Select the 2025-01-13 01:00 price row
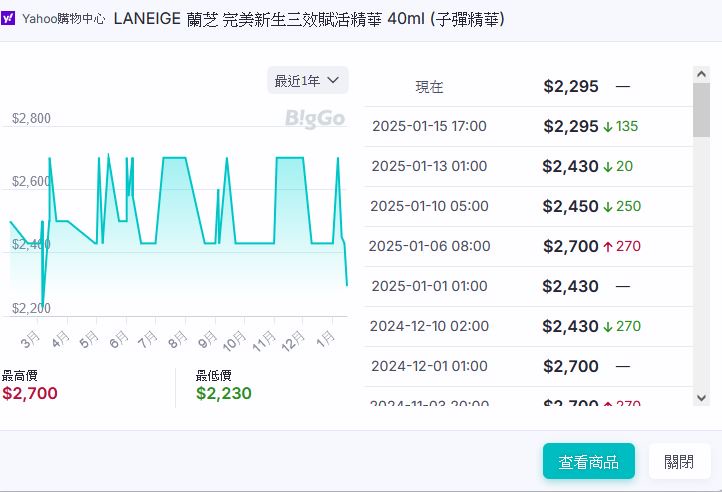 (527, 166)
